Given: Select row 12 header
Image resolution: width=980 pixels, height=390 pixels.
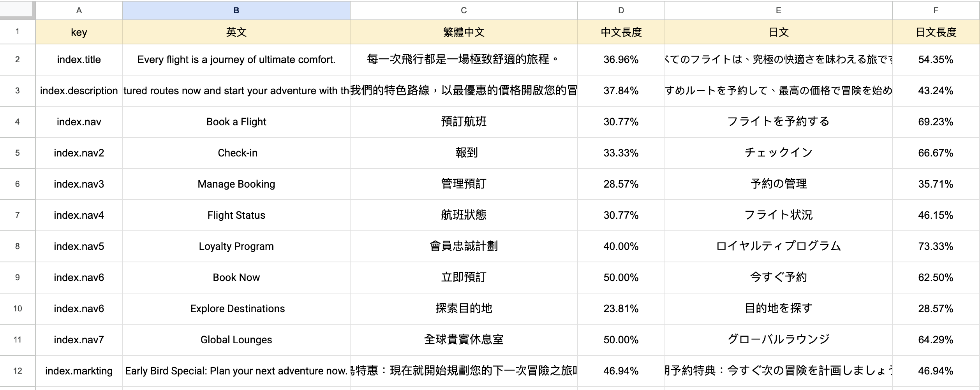Looking at the screenshot, I should pyautogui.click(x=18, y=371).
